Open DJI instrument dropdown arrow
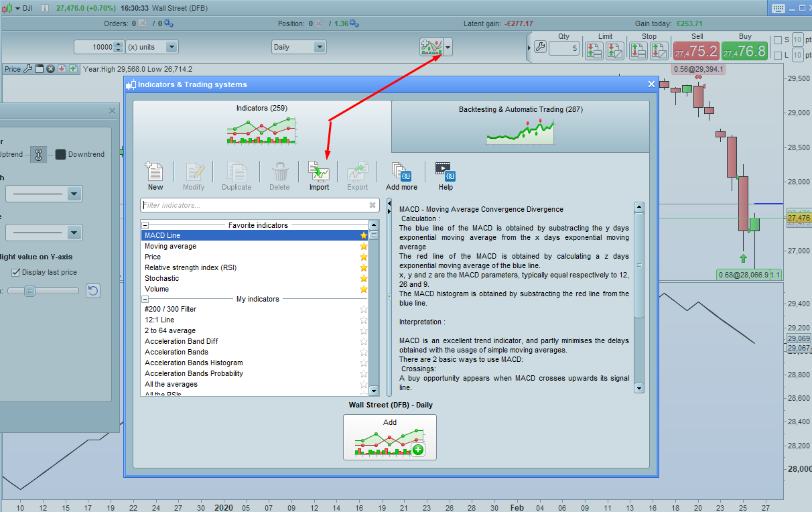 point(17,8)
